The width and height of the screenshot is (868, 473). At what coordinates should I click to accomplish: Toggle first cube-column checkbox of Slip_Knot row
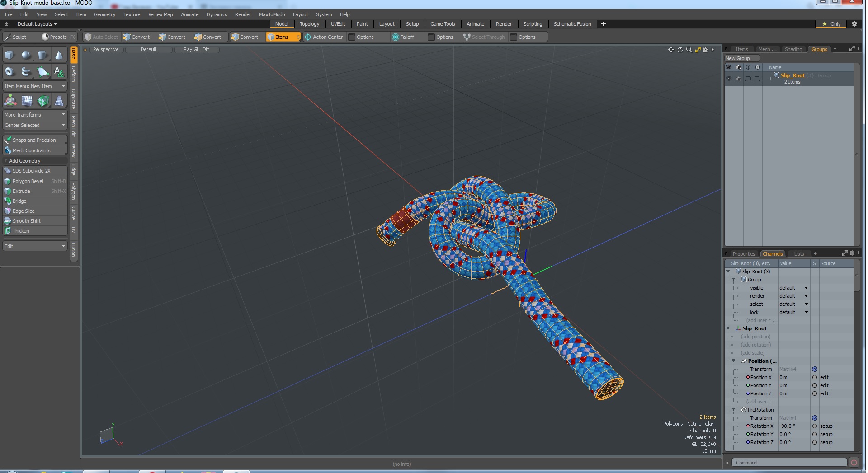(x=748, y=79)
